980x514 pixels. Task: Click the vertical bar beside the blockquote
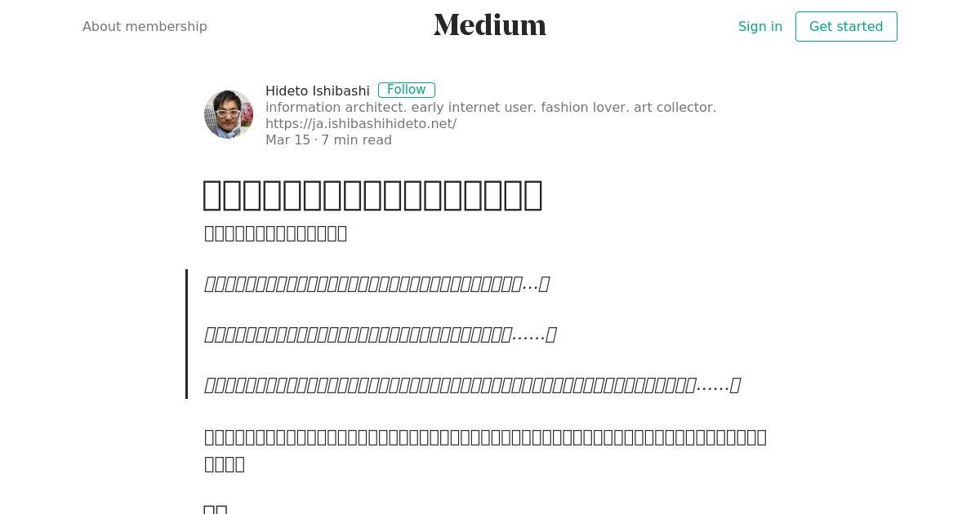(x=187, y=334)
